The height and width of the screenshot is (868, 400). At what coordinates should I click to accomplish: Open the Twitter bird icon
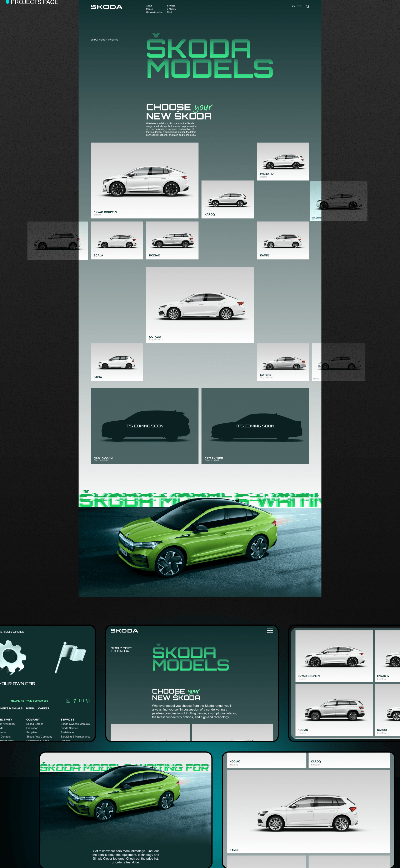(88, 700)
